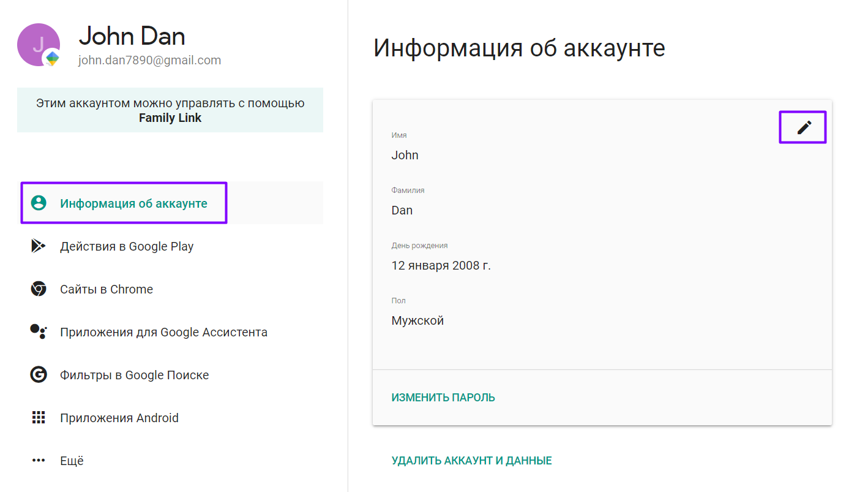Viewport: 868px width, 492px height.
Task: Click the John Dan name heading
Action: tap(132, 36)
